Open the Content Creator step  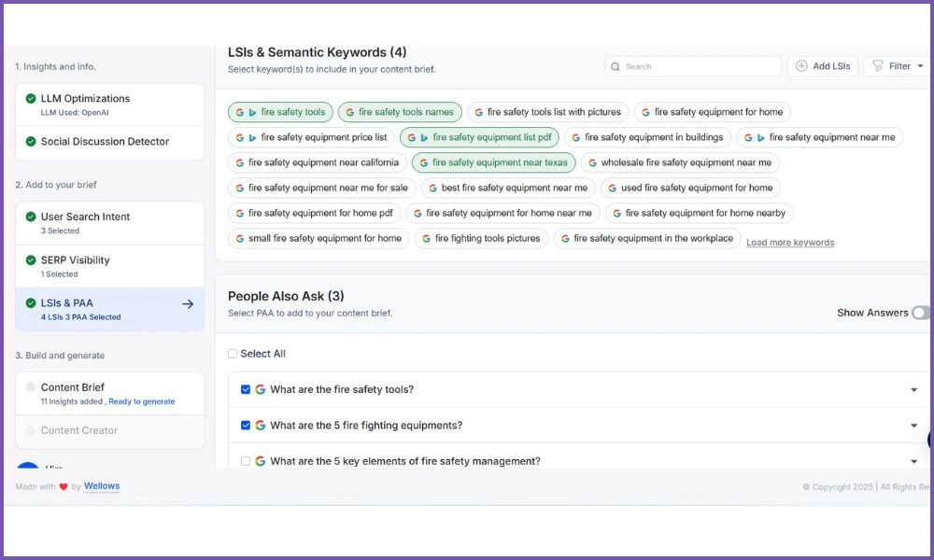coord(78,430)
